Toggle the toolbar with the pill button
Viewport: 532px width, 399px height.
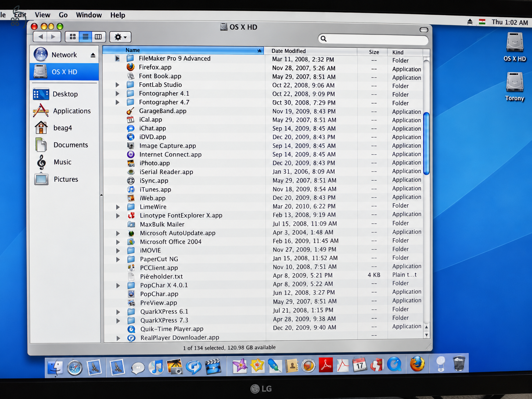pos(424,30)
